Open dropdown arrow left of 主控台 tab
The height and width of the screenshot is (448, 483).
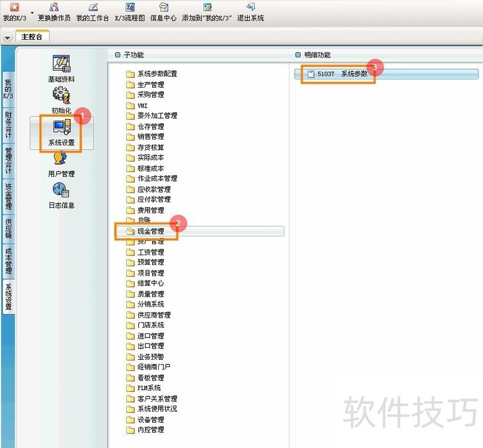point(7,37)
